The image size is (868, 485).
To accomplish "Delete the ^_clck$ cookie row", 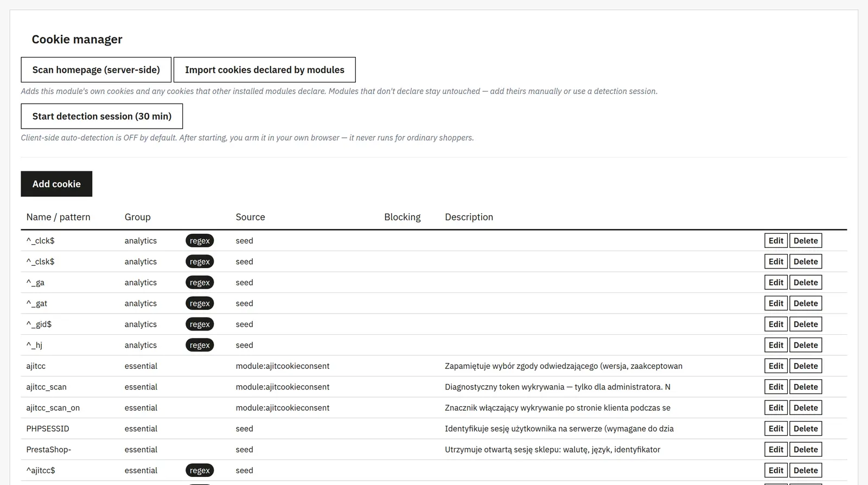I will [806, 241].
